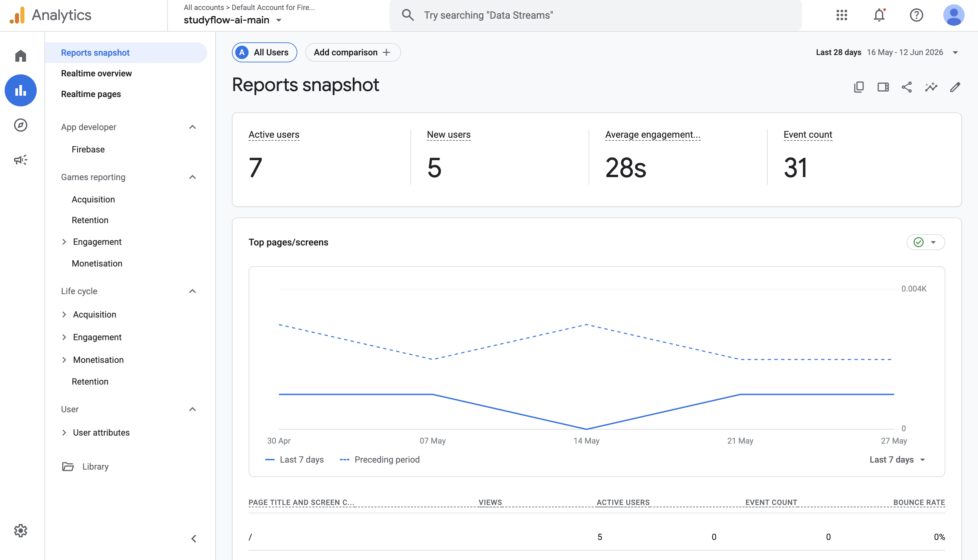Click the Share this report icon
This screenshot has height=560, width=978.
pos(907,87)
